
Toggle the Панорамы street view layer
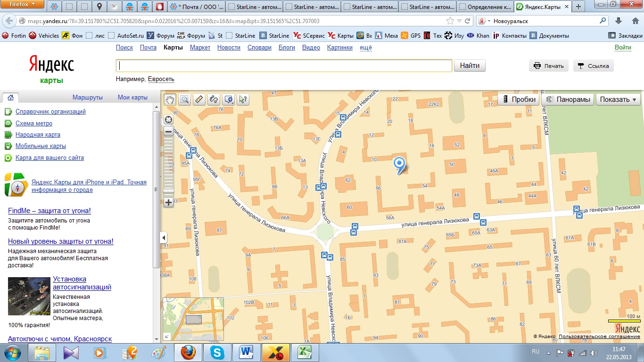(x=568, y=99)
